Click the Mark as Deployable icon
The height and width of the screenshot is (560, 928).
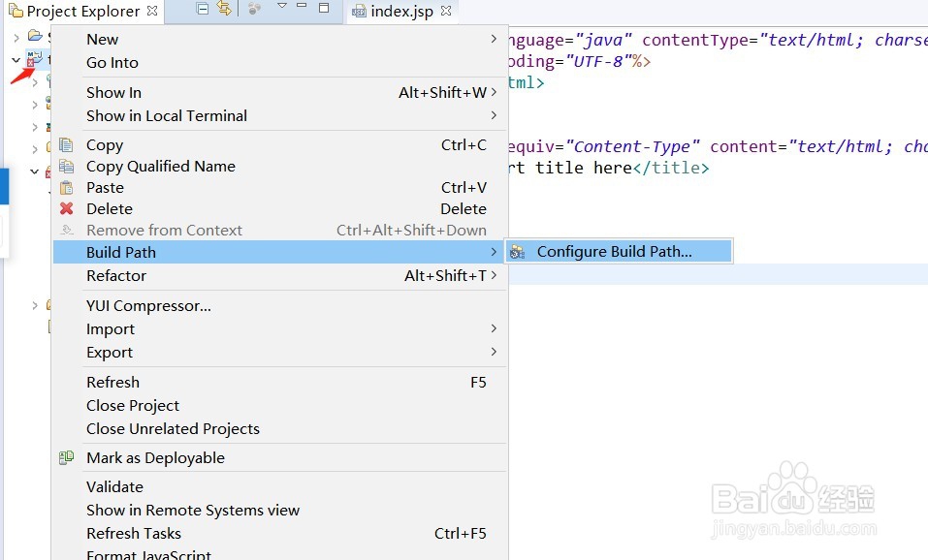[x=66, y=457]
